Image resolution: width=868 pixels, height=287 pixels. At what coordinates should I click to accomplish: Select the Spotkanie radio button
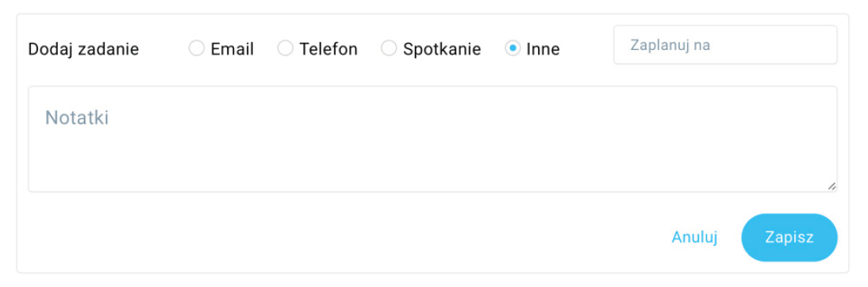pyautogui.click(x=389, y=48)
